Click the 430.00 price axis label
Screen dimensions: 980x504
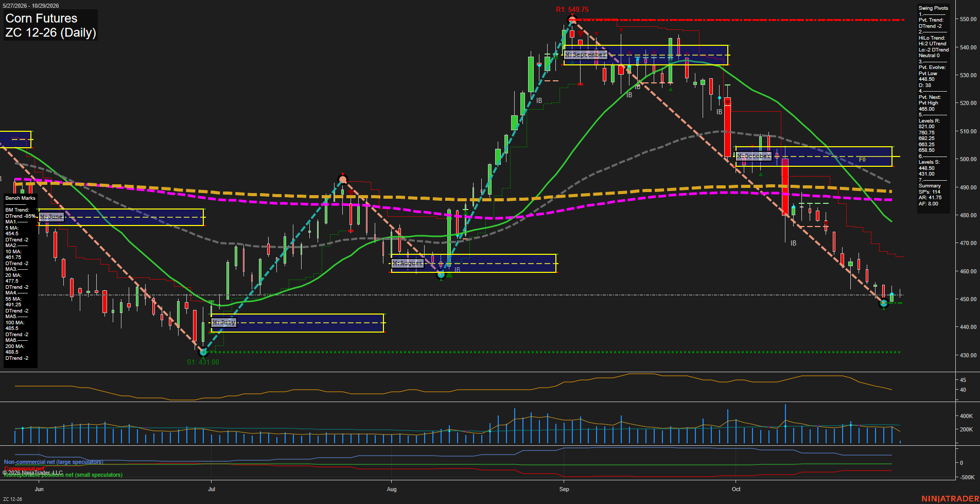pyautogui.click(x=968, y=355)
